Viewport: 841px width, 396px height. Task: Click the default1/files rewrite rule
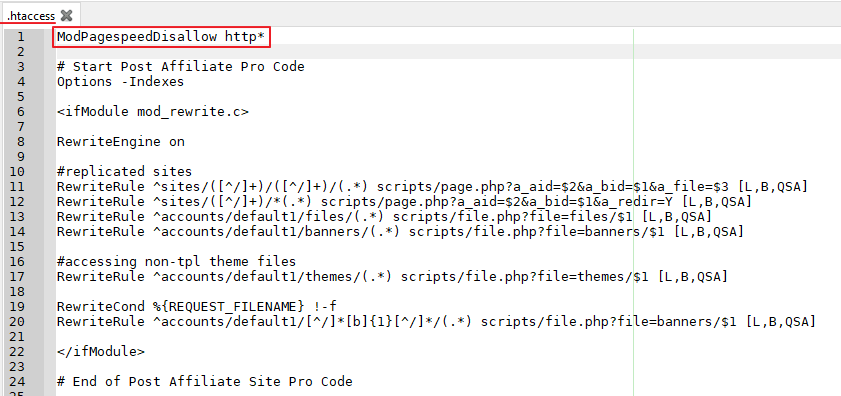pos(385,217)
